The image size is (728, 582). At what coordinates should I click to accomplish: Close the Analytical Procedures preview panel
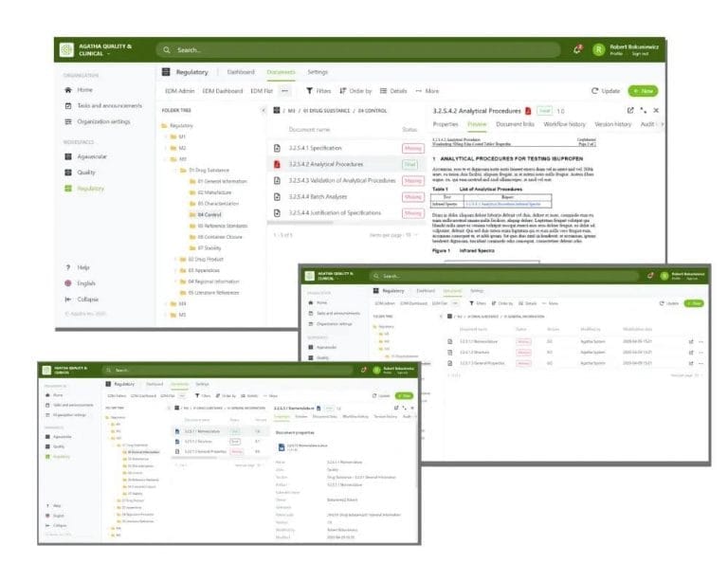[656, 111]
